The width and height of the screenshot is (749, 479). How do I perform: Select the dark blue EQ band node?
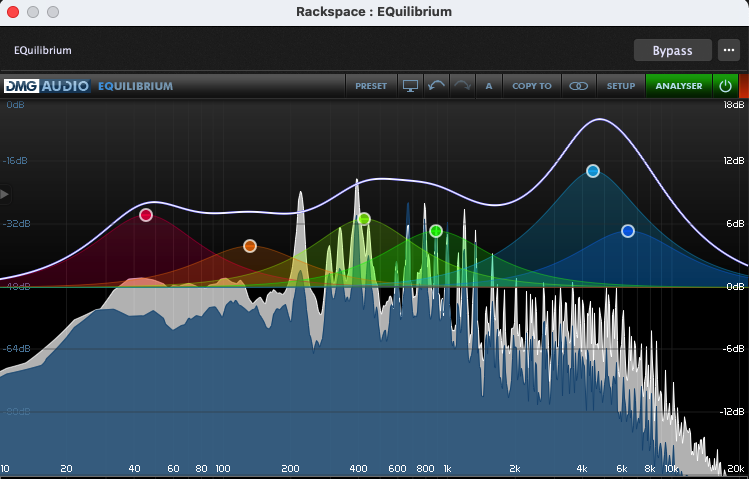tap(628, 232)
